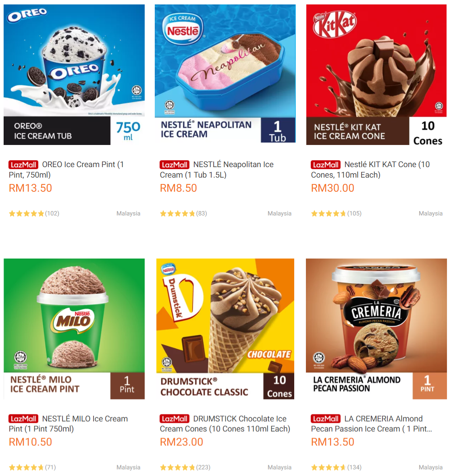Open the Kit Kat ice cream cone image
451x476 pixels.
tap(376, 75)
